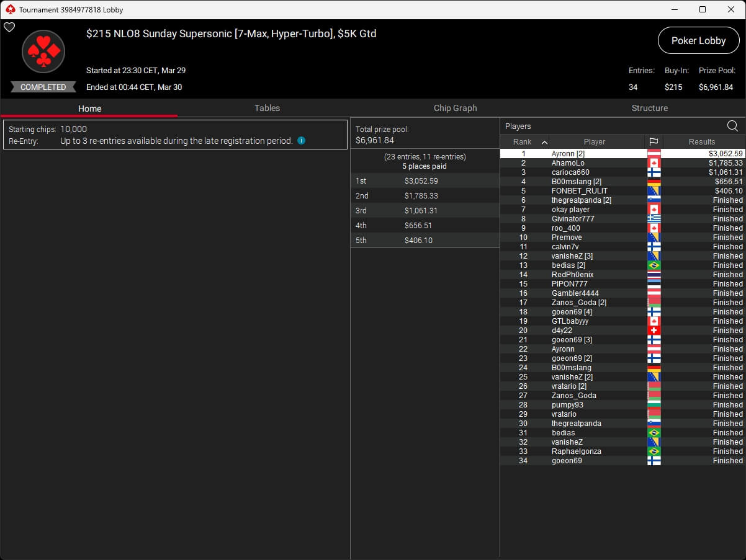Image resolution: width=746 pixels, height=560 pixels.
Task: Click the flag column header icon
Action: coord(654,142)
